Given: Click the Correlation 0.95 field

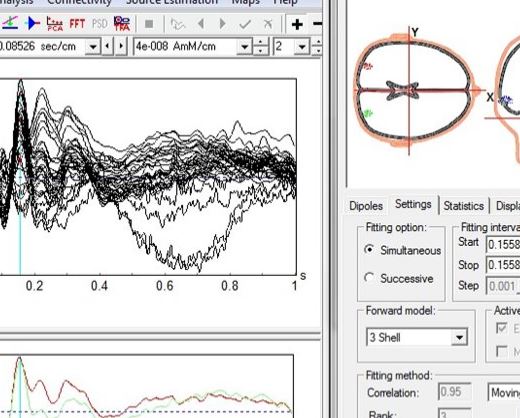Looking at the screenshot, I should click(455, 392).
